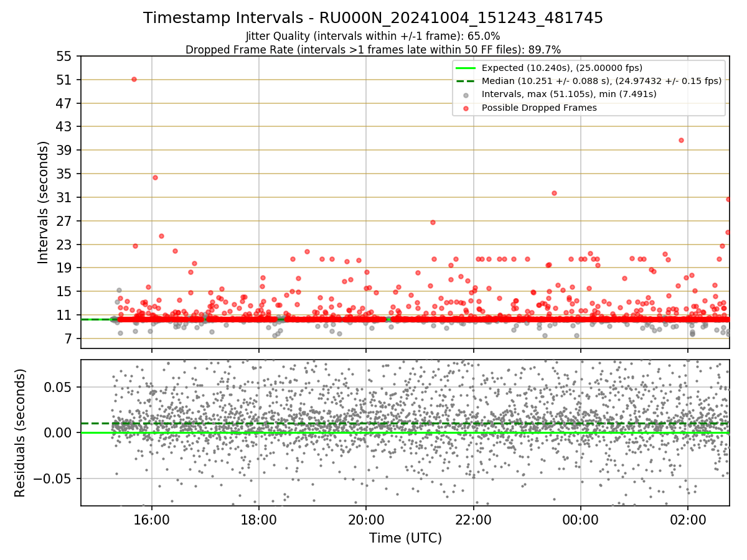
Task: Click the 'Residuals (seconds)' y-axis label
Action: 21,433
